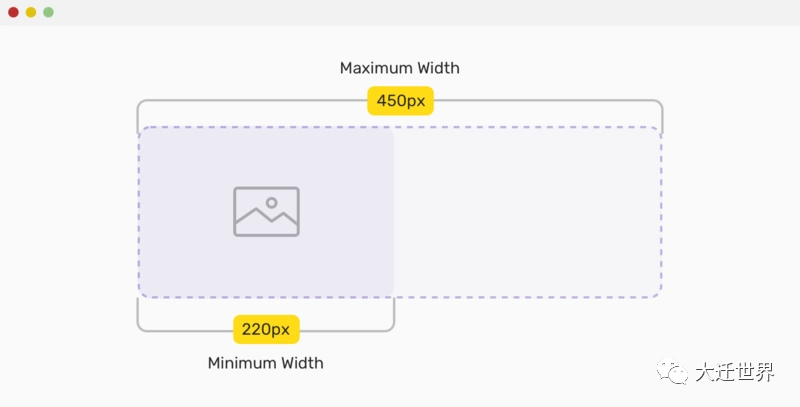Click the sun circle inside image icon
The image size is (800, 407).
(x=271, y=202)
